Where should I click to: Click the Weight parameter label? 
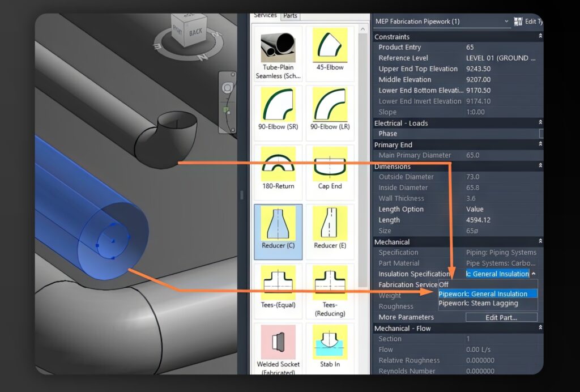[x=390, y=296]
